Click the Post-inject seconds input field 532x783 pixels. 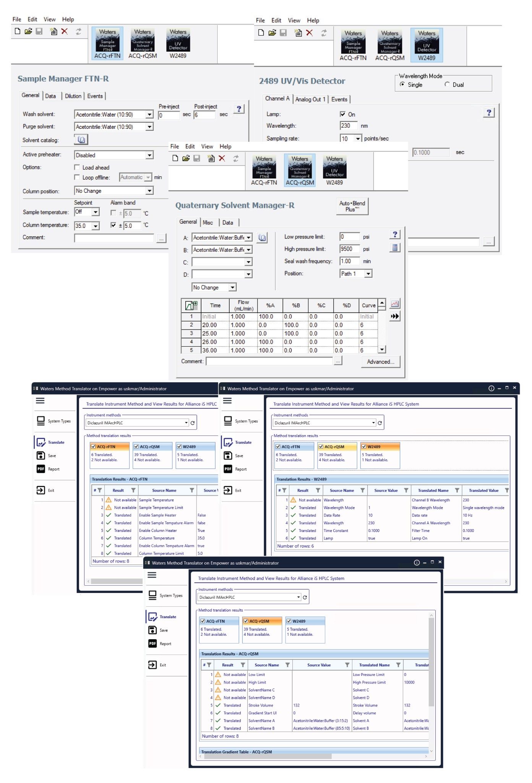204,115
